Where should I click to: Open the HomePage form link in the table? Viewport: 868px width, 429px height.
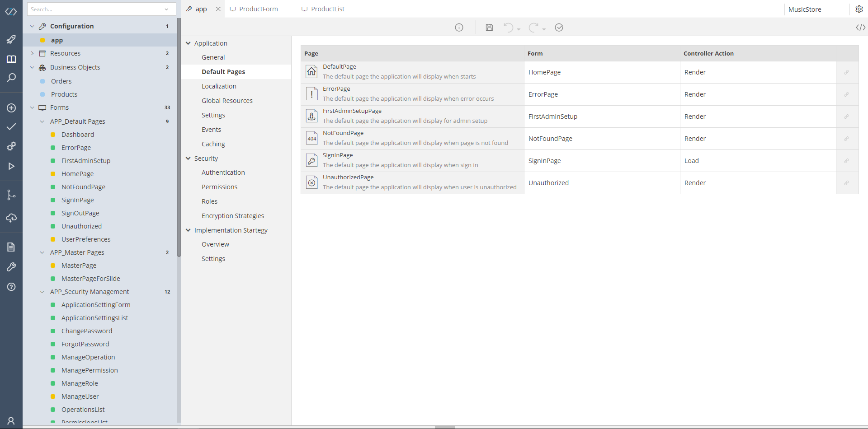(x=544, y=72)
